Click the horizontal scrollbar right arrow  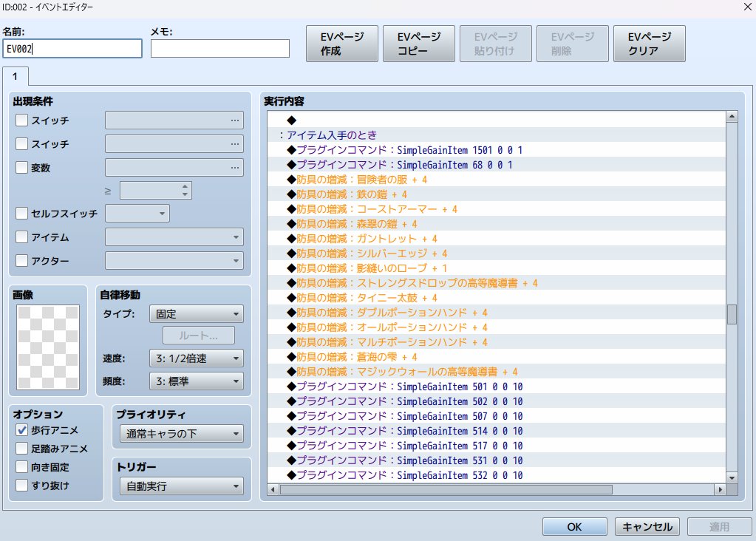click(x=720, y=489)
